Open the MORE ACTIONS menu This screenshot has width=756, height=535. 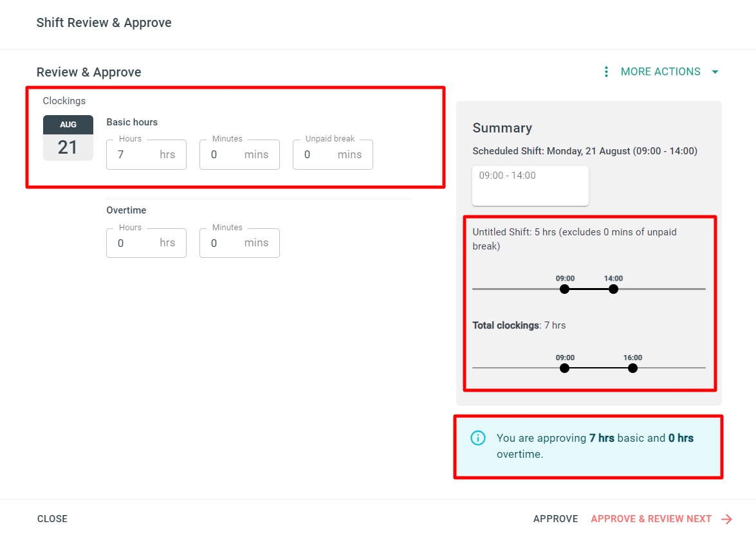pos(661,72)
